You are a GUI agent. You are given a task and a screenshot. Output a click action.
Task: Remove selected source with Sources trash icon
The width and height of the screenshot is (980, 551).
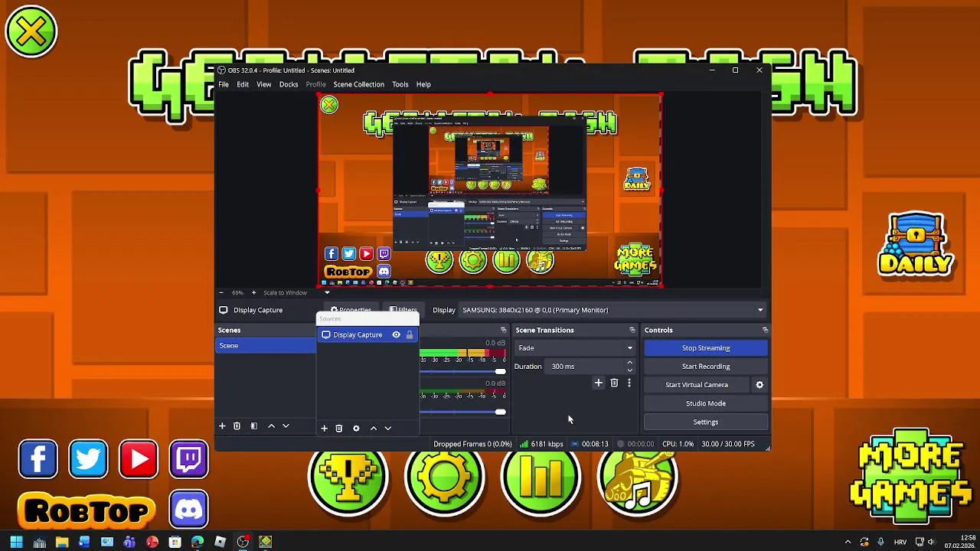[x=339, y=429]
